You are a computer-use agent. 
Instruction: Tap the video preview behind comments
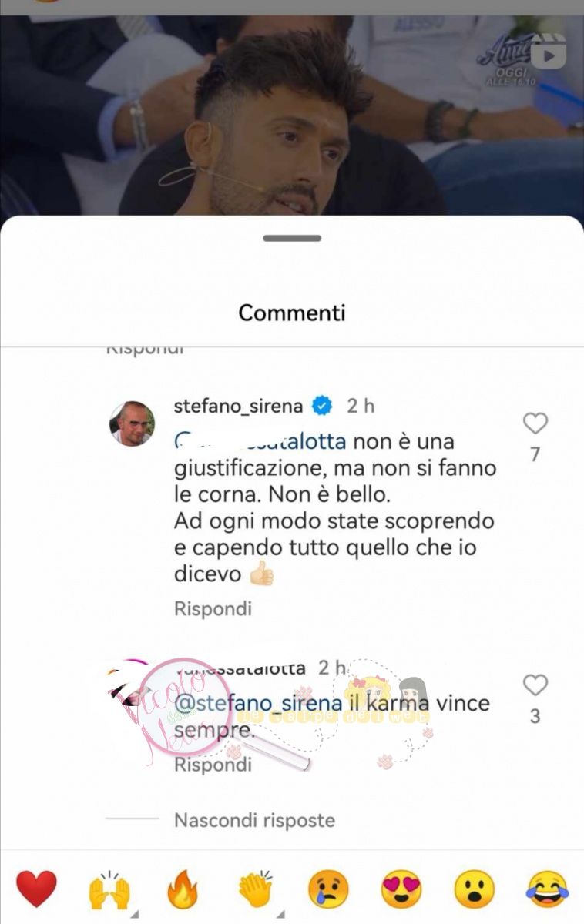[x=292, y=108]
